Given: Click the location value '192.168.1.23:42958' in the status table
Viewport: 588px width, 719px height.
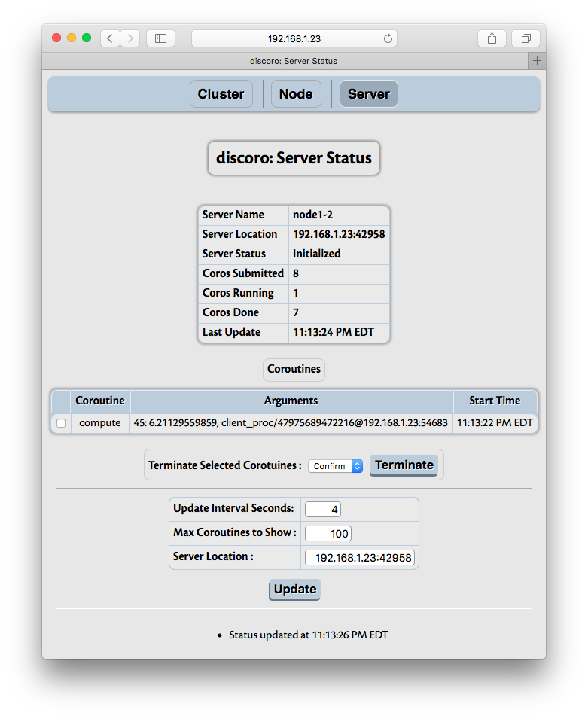Looking at the screenshot, I should (339, 234).
